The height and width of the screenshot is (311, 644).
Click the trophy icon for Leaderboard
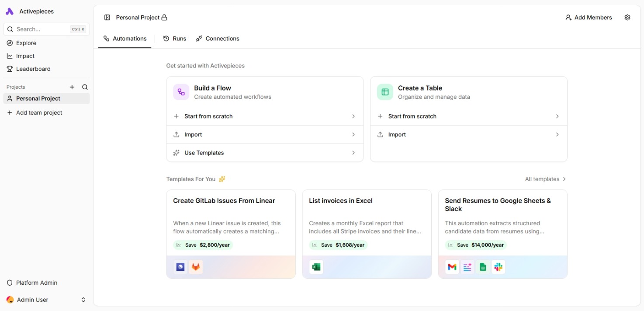pyautogui.click(x=10, y=69)
